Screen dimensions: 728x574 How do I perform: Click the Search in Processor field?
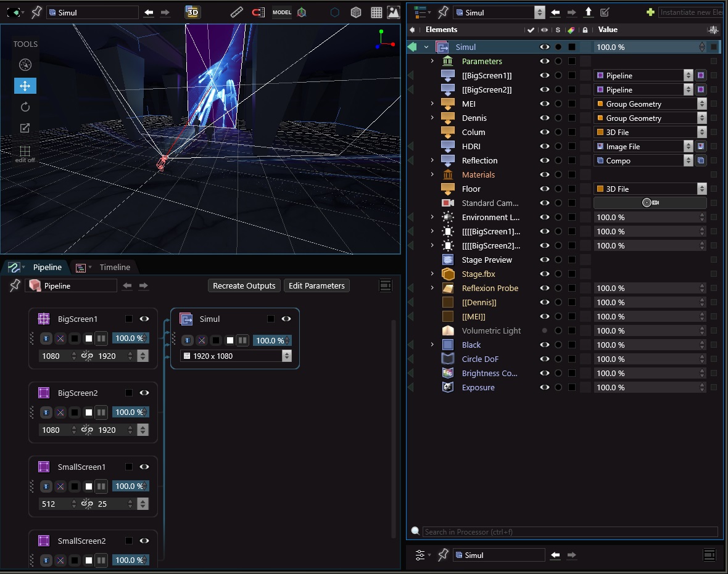click(x=569, y=531)
